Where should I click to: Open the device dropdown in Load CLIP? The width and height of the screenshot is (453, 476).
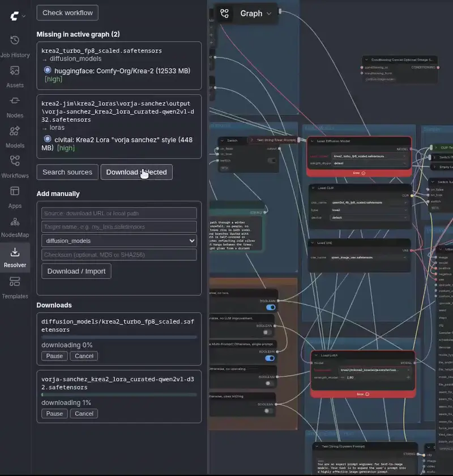(x=369, y=218)
